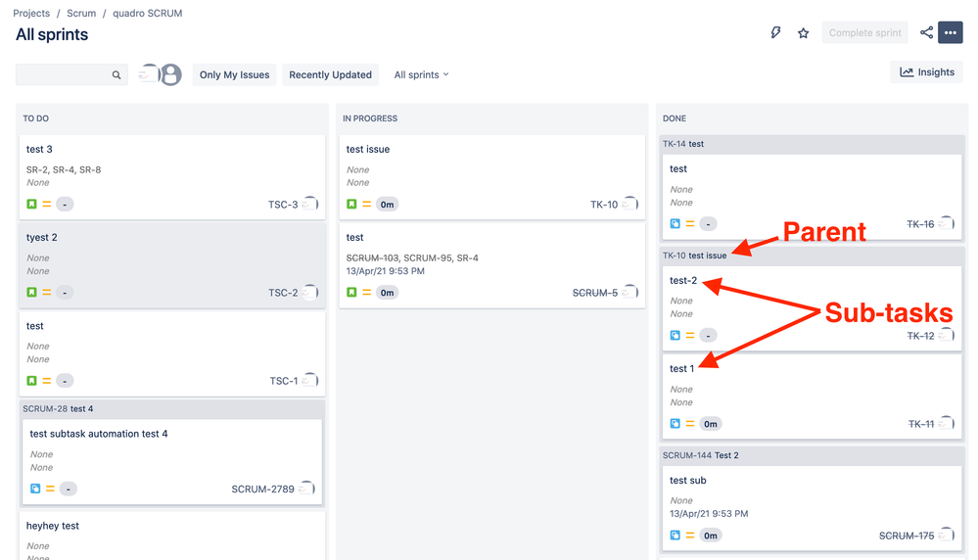The height and width of the screenshot is (560, 978).
Task: Filter by the gray user avatar
Action: (x=171, y=74)
